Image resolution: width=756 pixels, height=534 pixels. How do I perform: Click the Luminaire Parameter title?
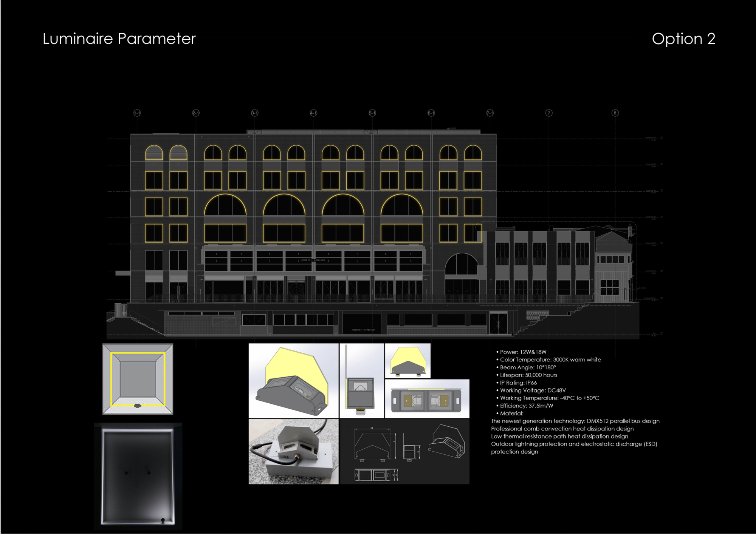(119, 39)
